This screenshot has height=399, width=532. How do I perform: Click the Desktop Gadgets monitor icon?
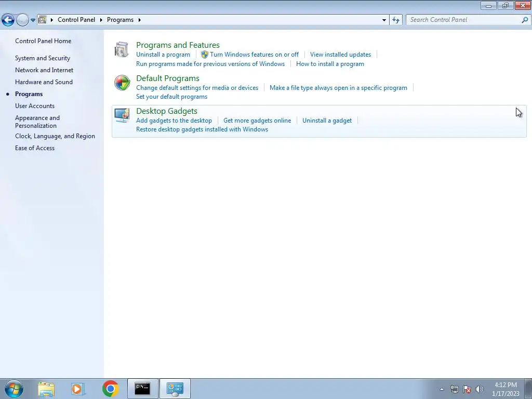122,115
